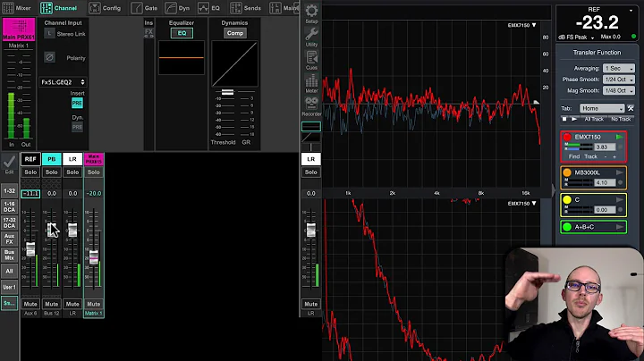The height and width of the screenshot is (361, 644).
Task: Open the lower graph EMX7150 dropdown
Action: click(x=522, y=204)
